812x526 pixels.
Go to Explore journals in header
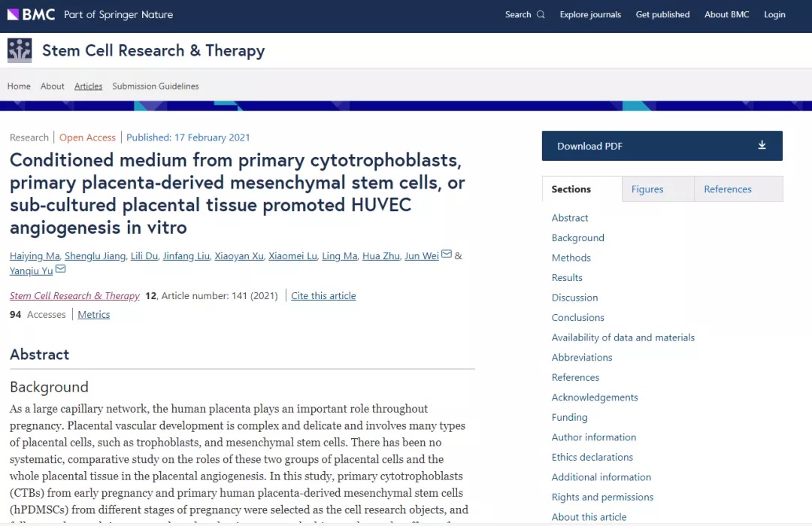pyautogui.click(x=590, y=14)
